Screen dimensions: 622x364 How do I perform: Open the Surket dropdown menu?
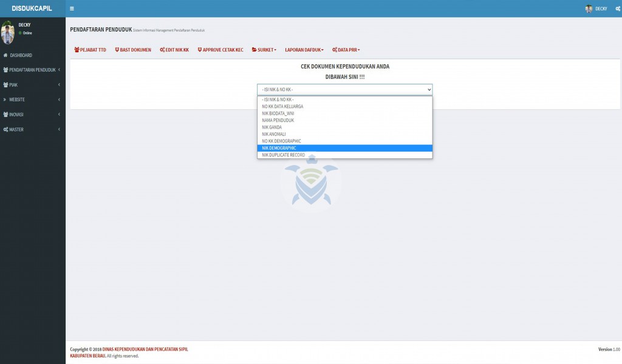click(264, 50)
